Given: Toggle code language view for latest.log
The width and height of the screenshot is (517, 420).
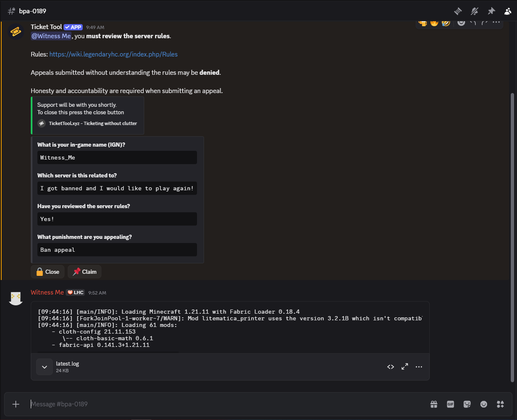Looking at the screenshot, I should click(391, 367).
